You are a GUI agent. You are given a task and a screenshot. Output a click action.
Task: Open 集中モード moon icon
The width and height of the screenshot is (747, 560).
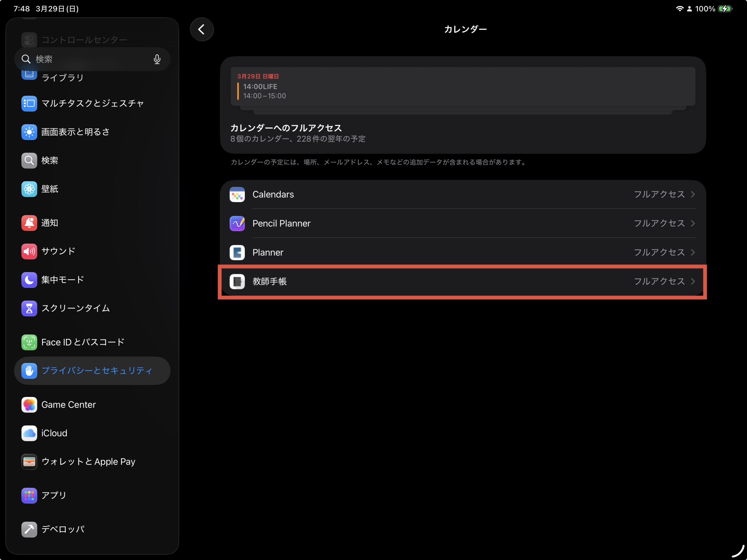click(x=29, y=280)
